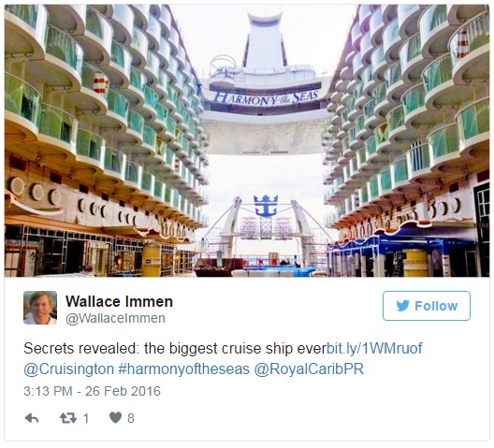Open the #harmonyoftheseas hashtag
Screen dimensions: 494x448
click(183, 369)
